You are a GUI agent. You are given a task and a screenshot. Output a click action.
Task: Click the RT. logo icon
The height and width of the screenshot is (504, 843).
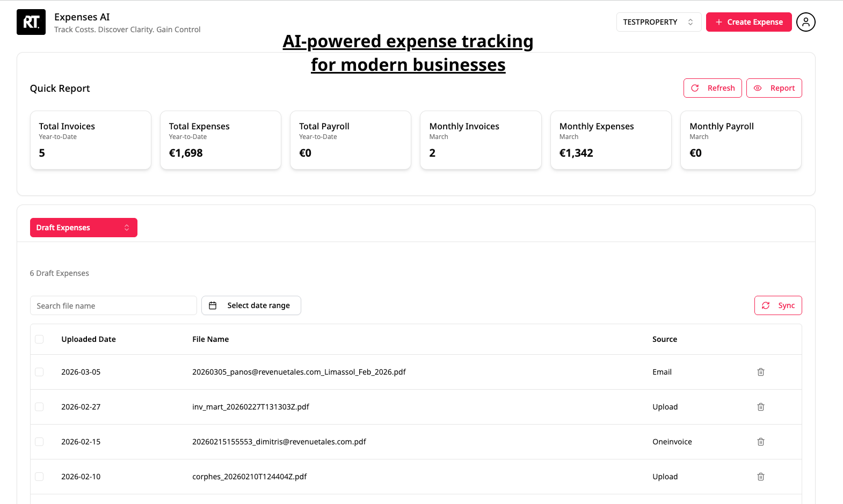coord(31,21)
